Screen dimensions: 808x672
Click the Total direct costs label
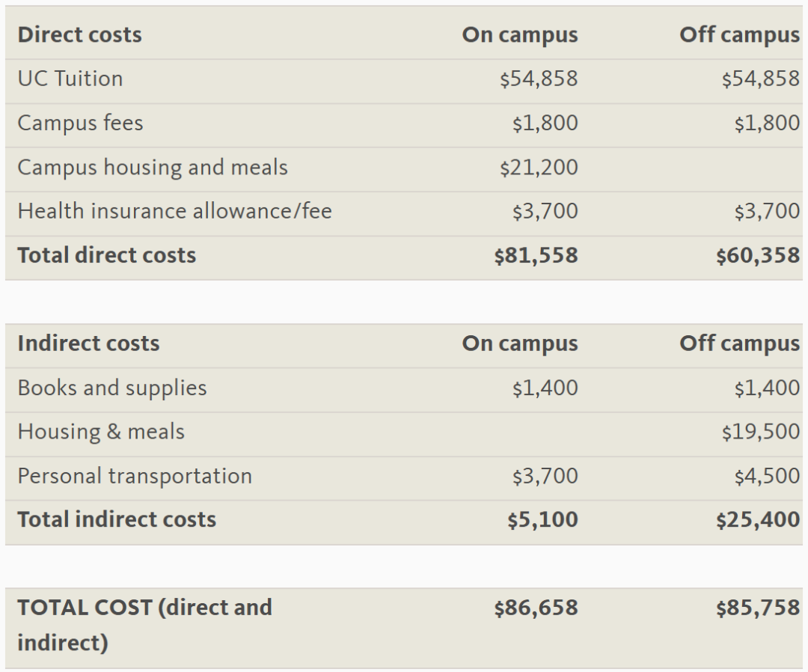click(106, 255)
